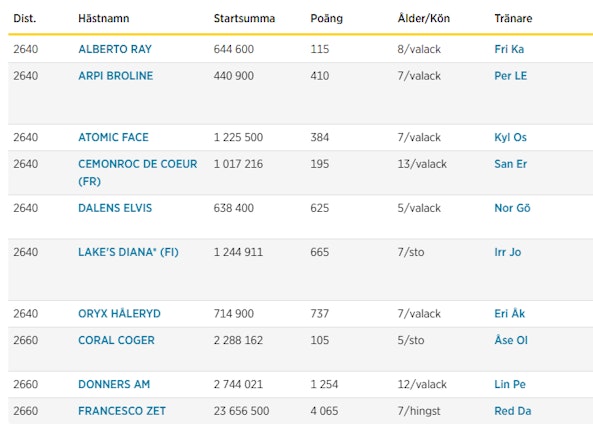Open trainer link Nor Gö
593x424 pixels.
(x=512, y=208)
